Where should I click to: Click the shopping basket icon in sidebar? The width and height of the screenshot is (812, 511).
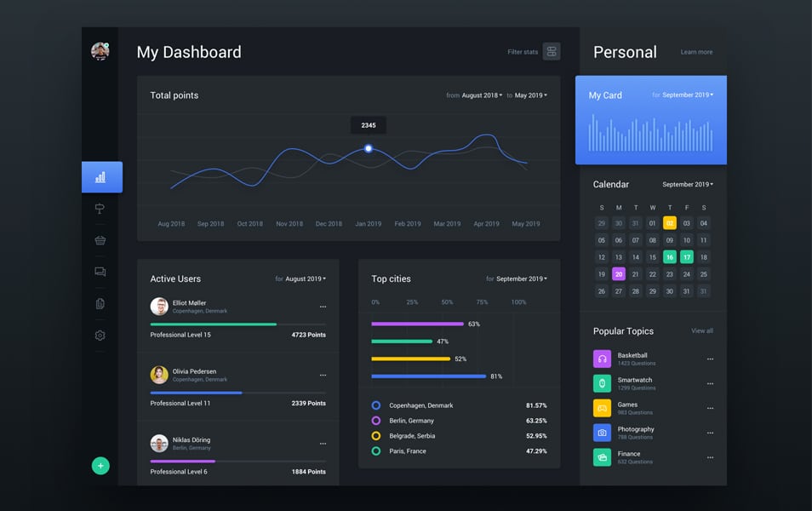click(100, 239)
